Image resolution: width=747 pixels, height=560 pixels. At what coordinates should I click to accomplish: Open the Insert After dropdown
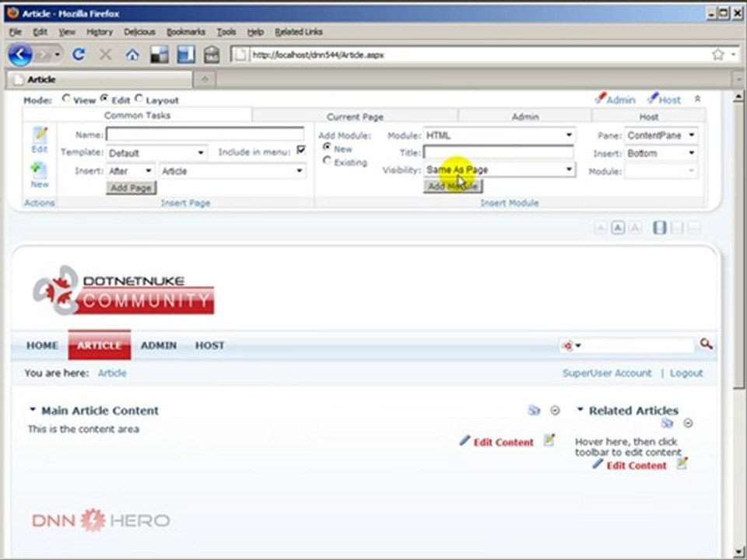pos(130,170)
